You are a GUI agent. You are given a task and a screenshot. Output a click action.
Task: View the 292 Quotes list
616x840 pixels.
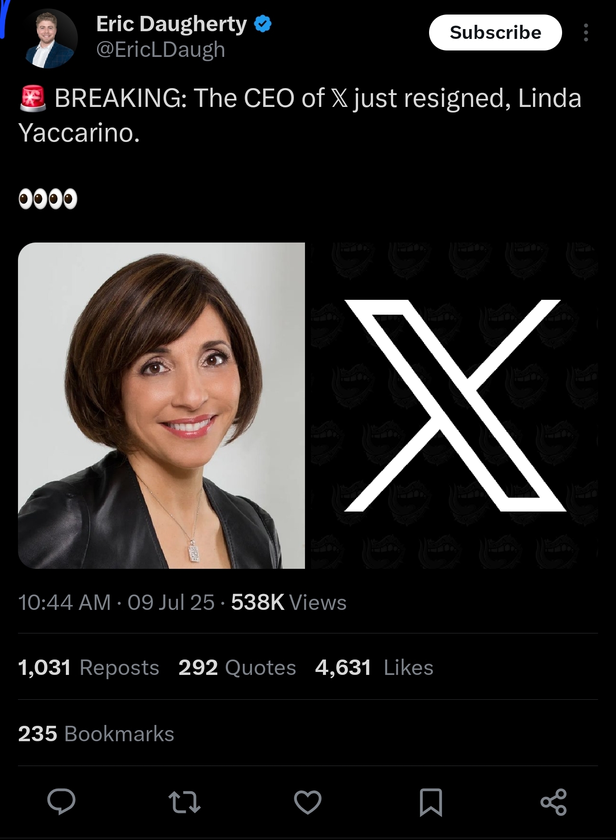click(x=237, y=667)
